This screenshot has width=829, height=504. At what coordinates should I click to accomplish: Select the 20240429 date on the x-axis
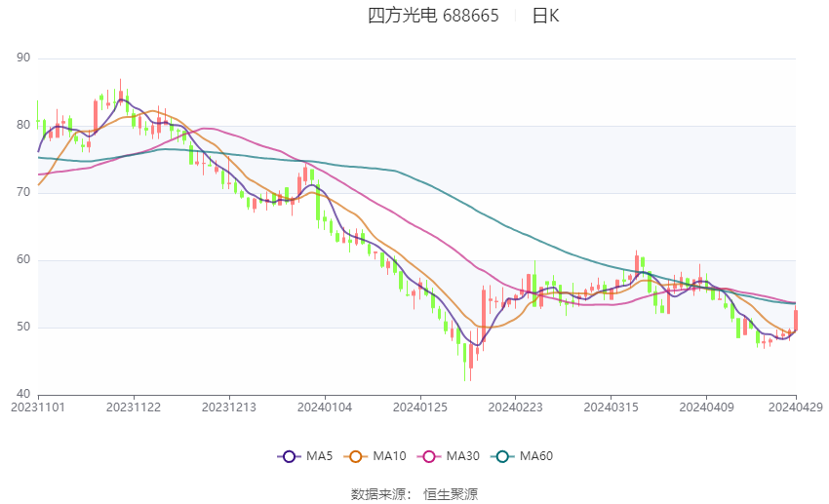point(796,407)
